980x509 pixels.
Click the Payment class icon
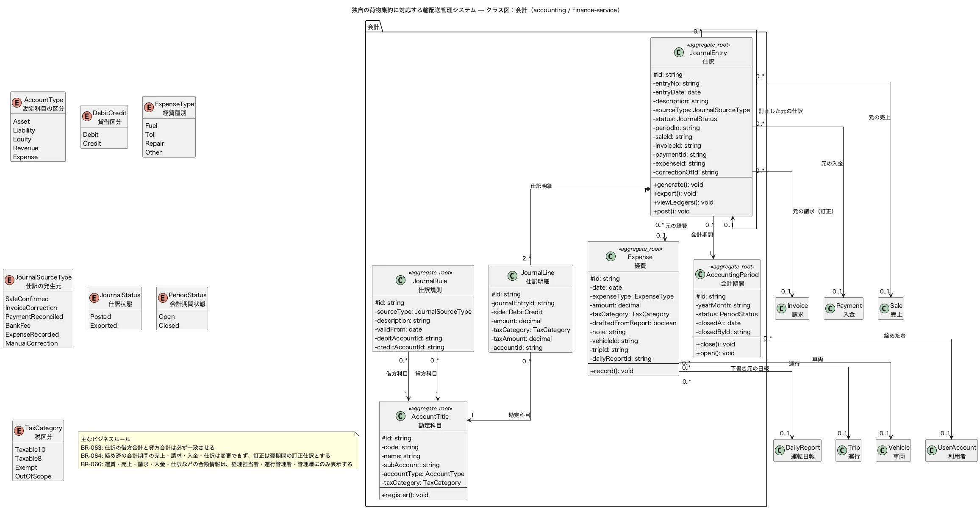coord(830,309)
